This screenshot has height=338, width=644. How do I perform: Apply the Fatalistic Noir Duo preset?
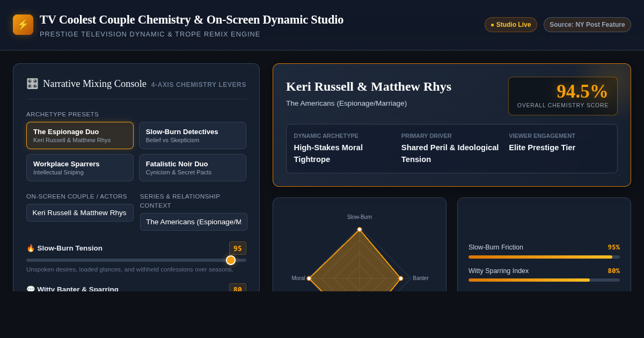(x=193, y=167)
